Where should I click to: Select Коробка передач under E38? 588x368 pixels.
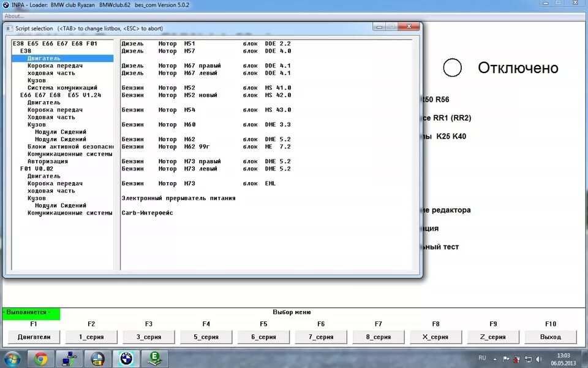point(55,66)
